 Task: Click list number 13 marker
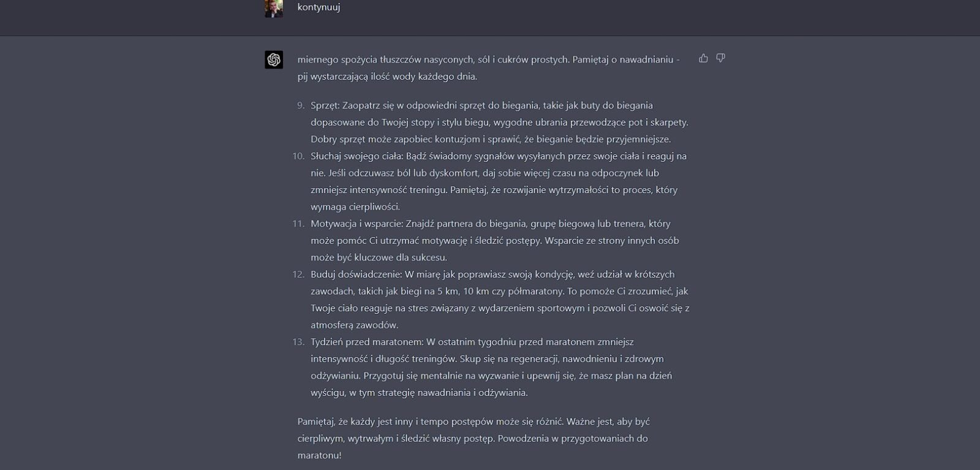tap(298, 342)
